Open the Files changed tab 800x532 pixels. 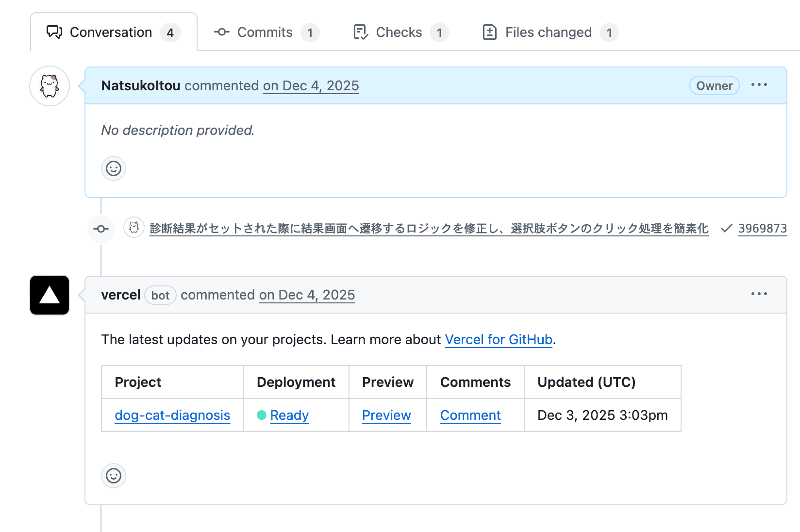click(550, 33)
